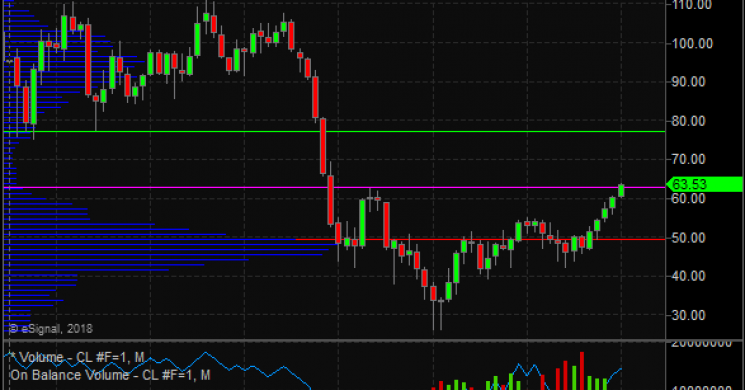Select the magenta horizontal level line
This screenshot has height=390, width=745.
pos(334,188)
